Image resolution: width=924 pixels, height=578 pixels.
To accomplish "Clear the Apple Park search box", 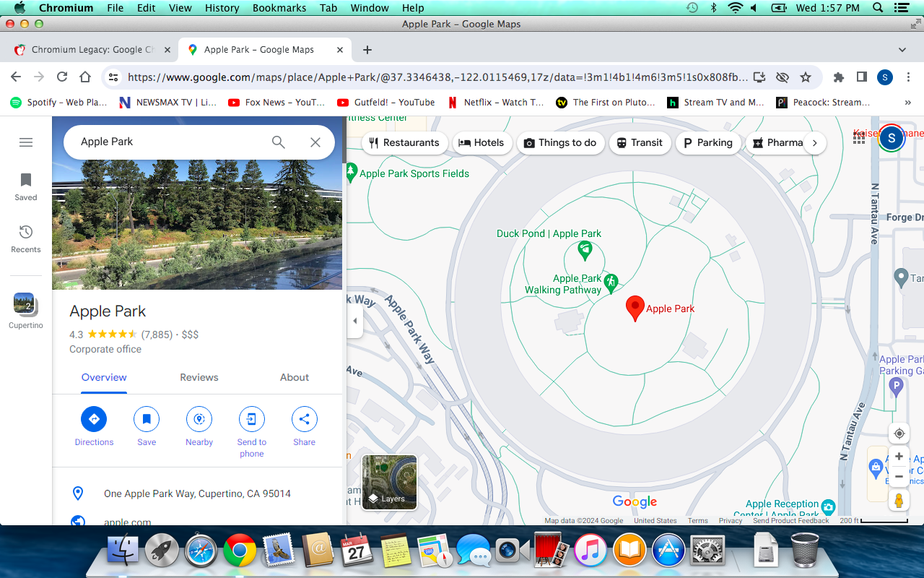I will [315, 142].
